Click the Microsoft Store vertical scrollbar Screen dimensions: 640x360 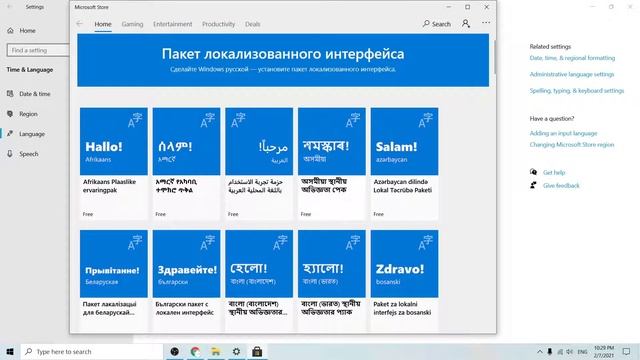[494, 57]
